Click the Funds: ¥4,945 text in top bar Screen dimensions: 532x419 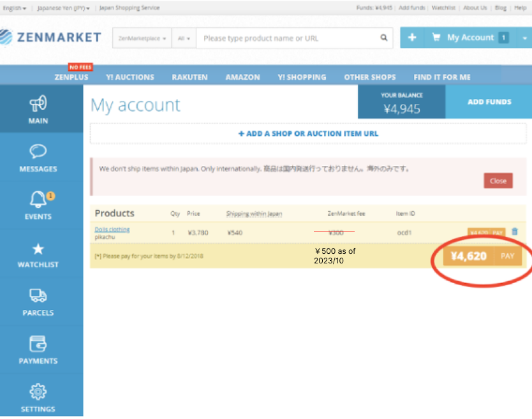(x=374, y=8)
